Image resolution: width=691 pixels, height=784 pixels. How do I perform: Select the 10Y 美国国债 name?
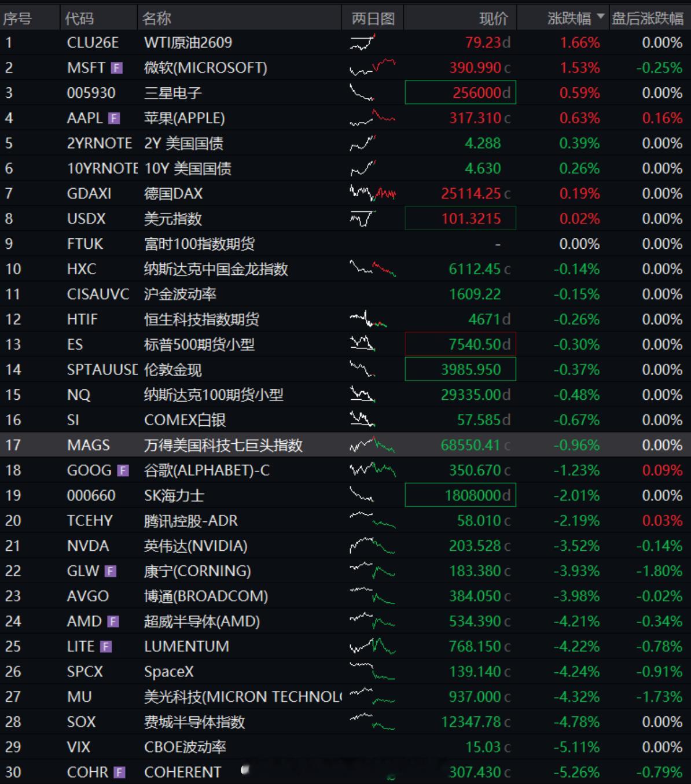coord(188,168)
